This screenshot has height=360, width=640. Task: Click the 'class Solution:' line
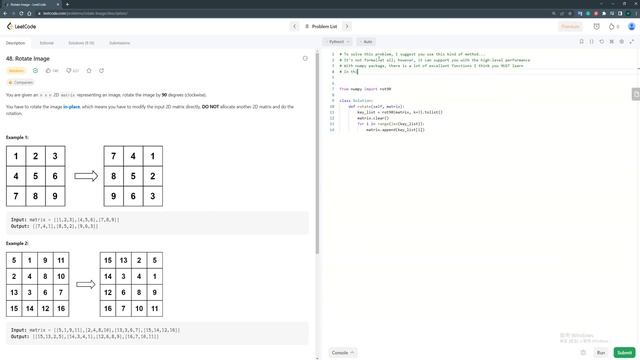pyautogui.click(x=356, y=100)
